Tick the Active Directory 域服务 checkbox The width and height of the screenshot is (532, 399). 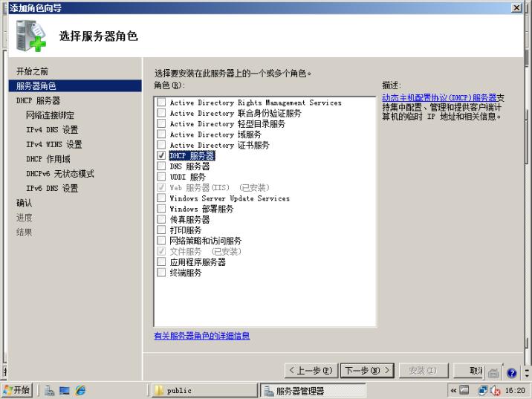[161, 134]
